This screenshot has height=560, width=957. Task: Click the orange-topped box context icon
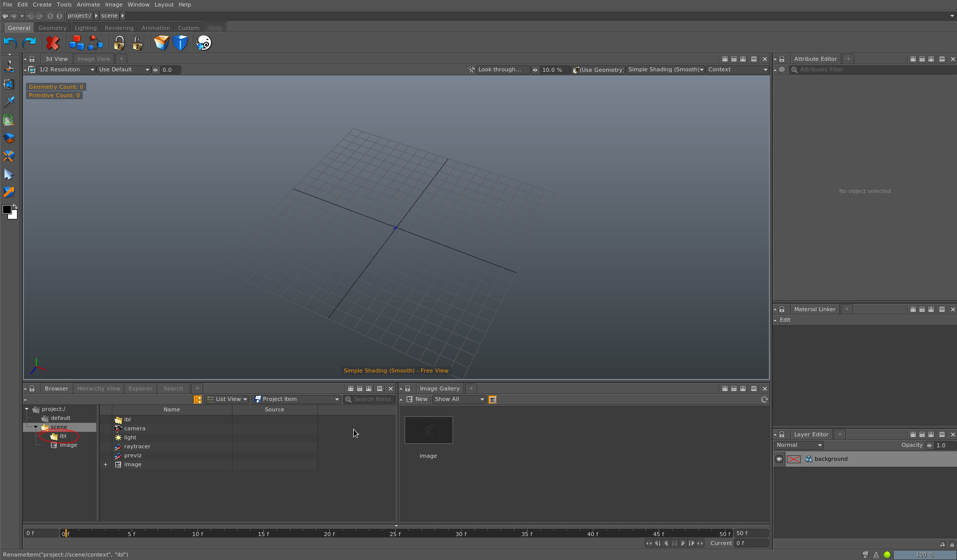click(x=161, y=43)
